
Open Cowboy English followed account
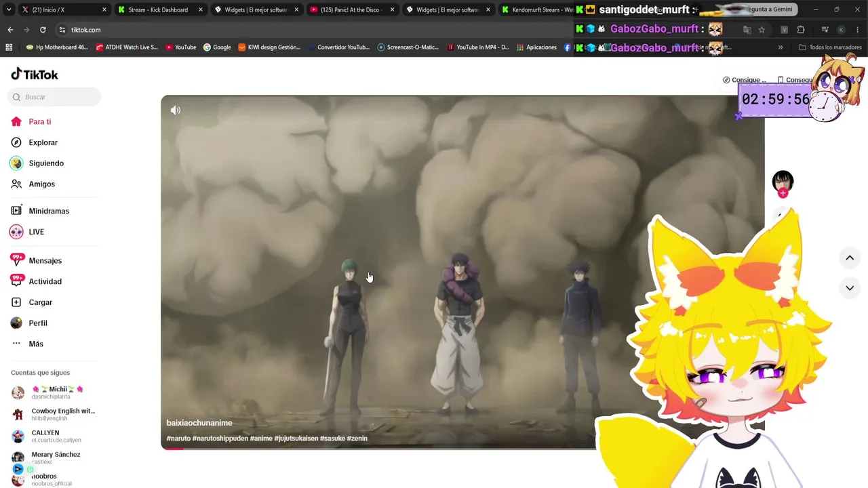click(x=54, y=414)
